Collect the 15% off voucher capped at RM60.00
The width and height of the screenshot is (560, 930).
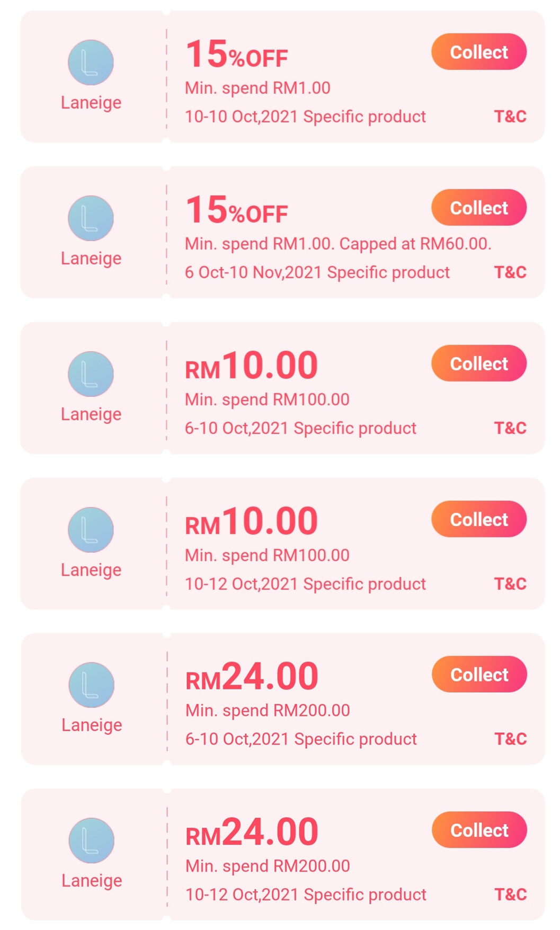479,208
